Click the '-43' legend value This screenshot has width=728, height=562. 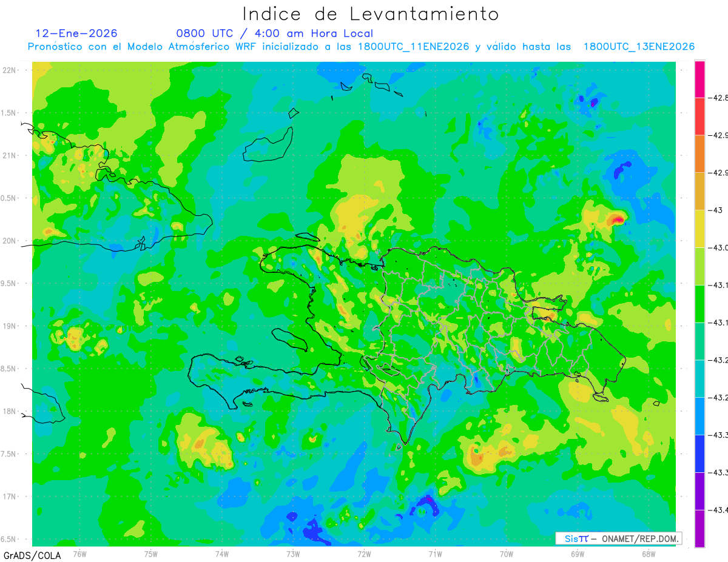[716, 210]
